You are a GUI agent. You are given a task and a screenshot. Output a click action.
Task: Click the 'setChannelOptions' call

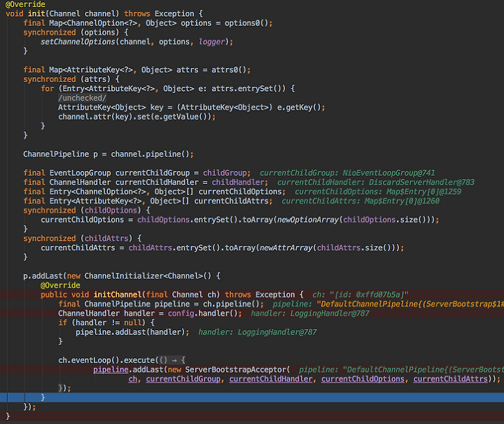pos(78,42)
